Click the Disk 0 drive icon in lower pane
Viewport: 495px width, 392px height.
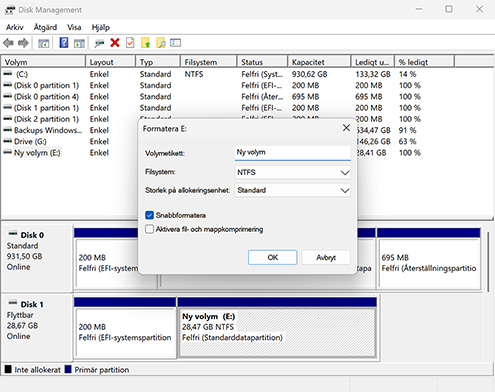13,233
